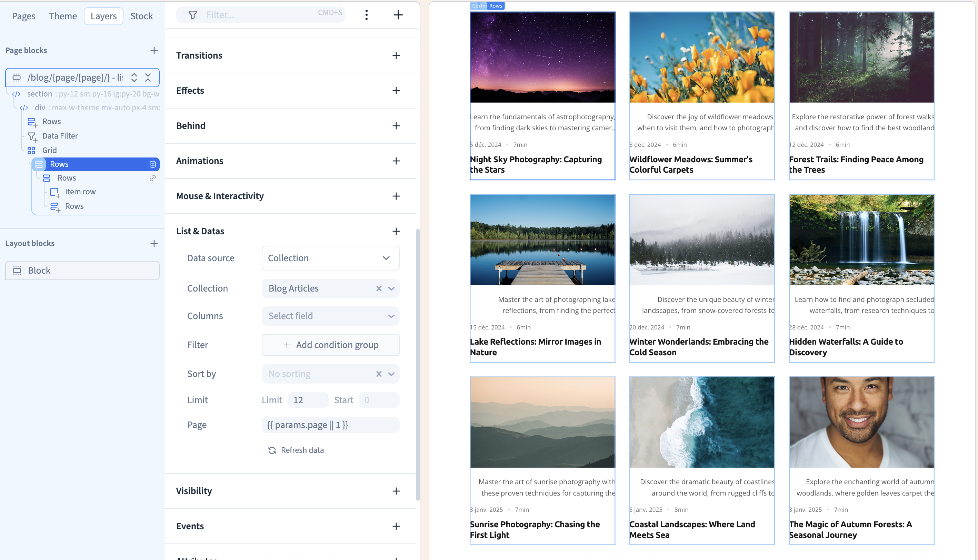978x560 pixels.
Task: Click the Grid layer icon in Page blocks
Action: pyautogui.click(x=32, y=150)
